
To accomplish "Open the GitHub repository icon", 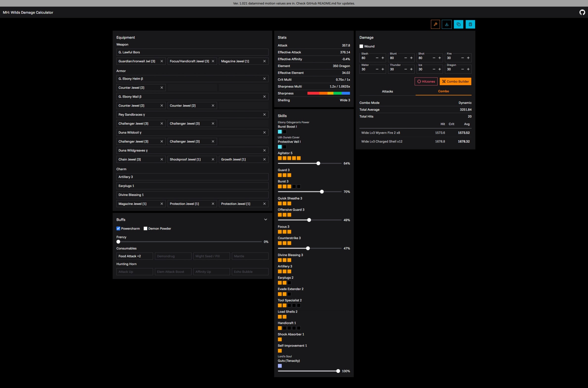I will coord(582,12).
